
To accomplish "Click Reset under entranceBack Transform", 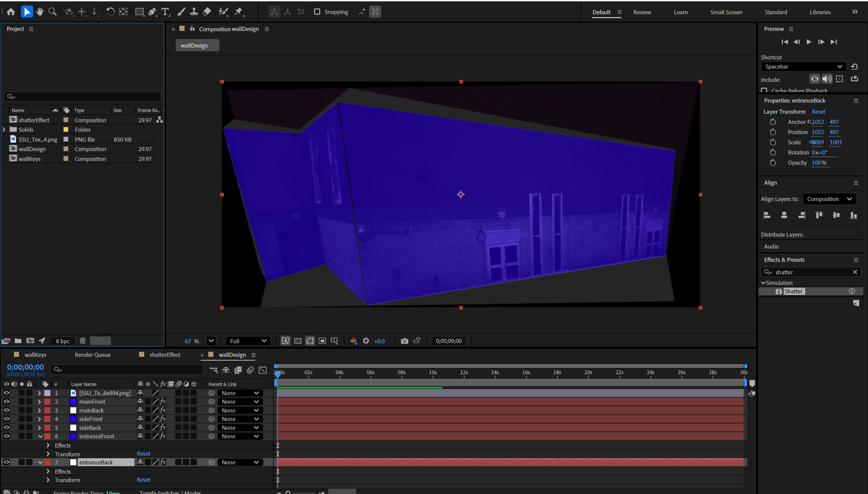I will click(143, 479).
